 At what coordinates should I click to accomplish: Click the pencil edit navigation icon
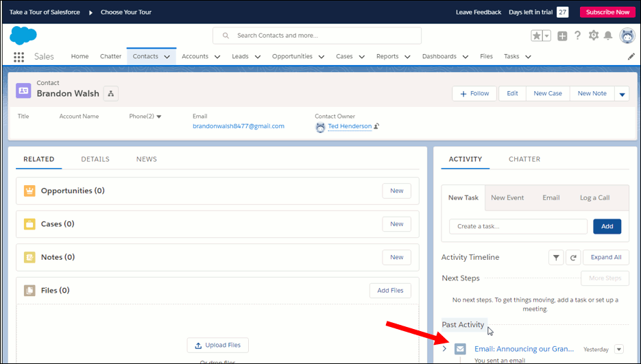pyautogui.click(x=631, y=56)
